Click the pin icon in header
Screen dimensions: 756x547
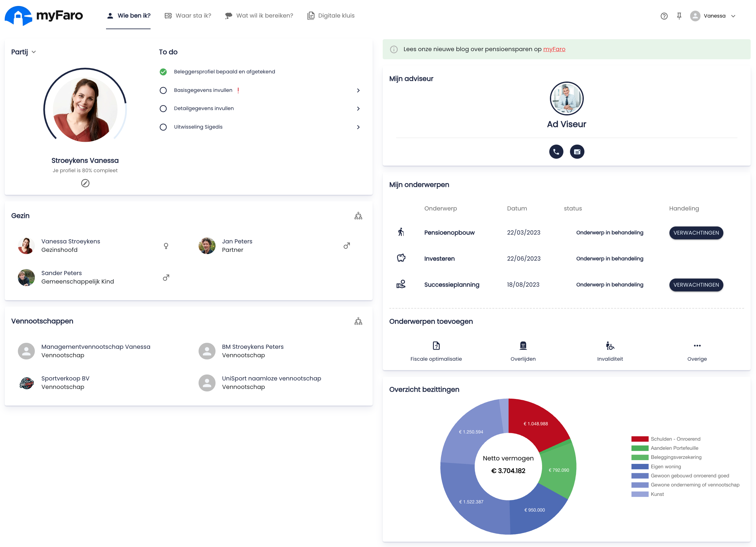point(679,16)
